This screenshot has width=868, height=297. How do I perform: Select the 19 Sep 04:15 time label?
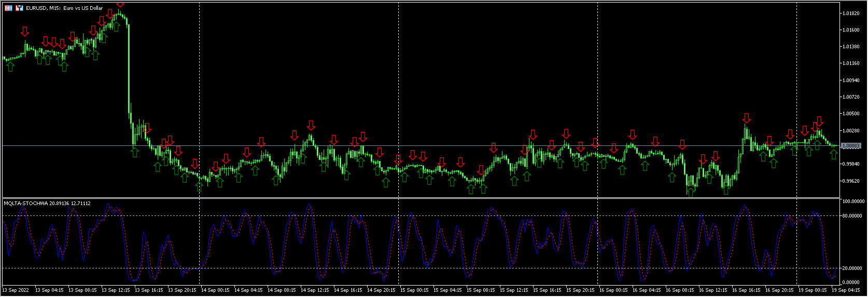coord(845,290)
